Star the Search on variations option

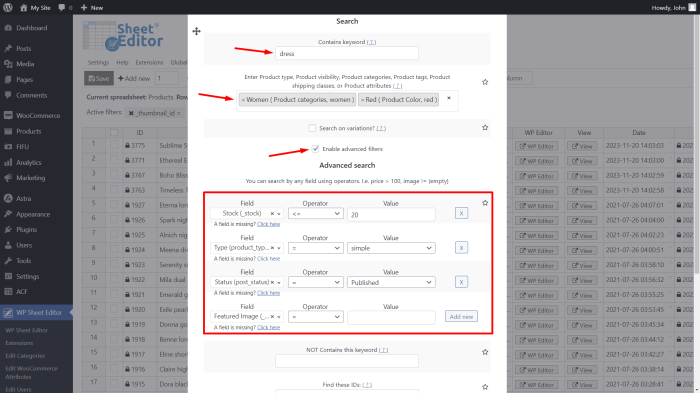pos(485,128)
